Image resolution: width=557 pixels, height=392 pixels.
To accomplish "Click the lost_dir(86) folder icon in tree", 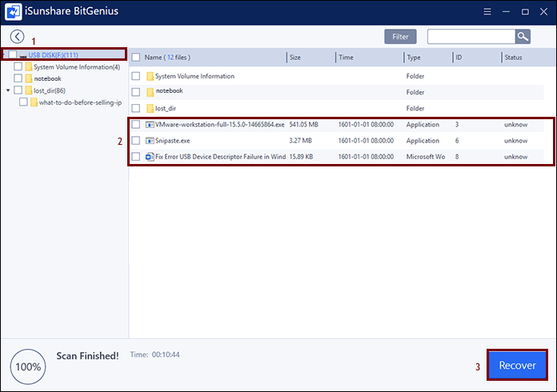I will [x=29, y=90].
